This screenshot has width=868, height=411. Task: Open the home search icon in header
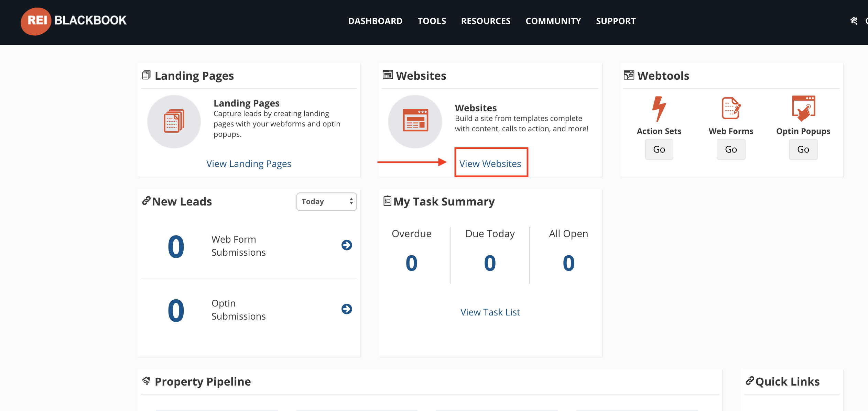click(x=854, y=21)
